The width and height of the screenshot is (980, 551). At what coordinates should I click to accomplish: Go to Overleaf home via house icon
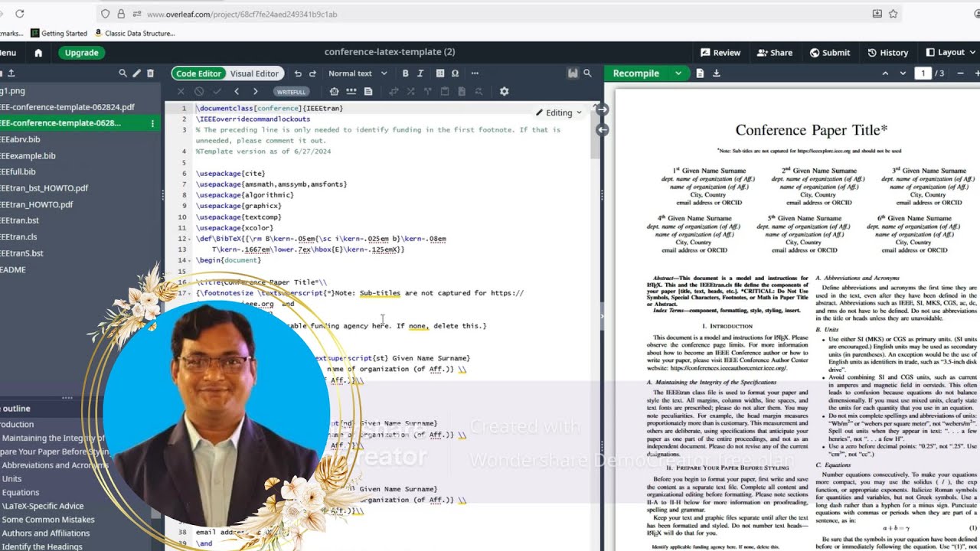[38, 53]
